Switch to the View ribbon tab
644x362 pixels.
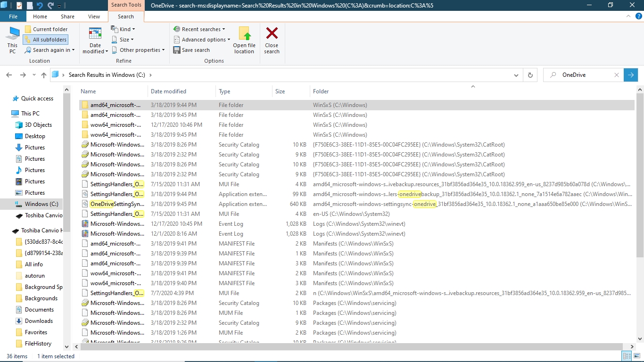point(94,16)
